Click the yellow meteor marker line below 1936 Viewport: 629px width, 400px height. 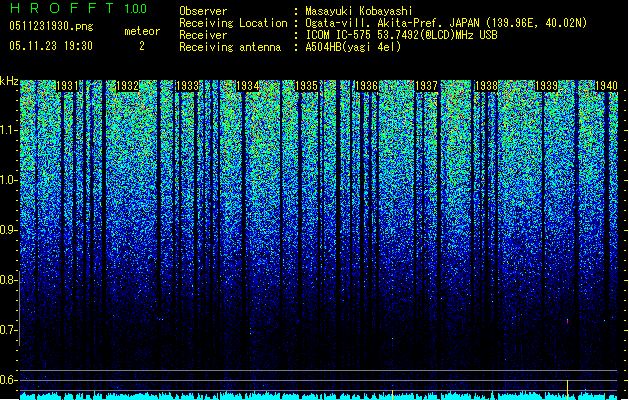(392, 394)
